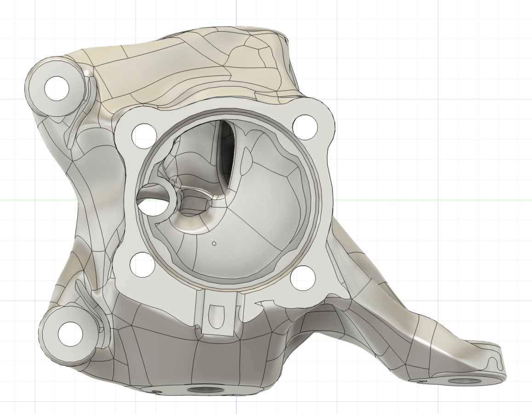Click the small circle point inside the bore

pos(214,243)
